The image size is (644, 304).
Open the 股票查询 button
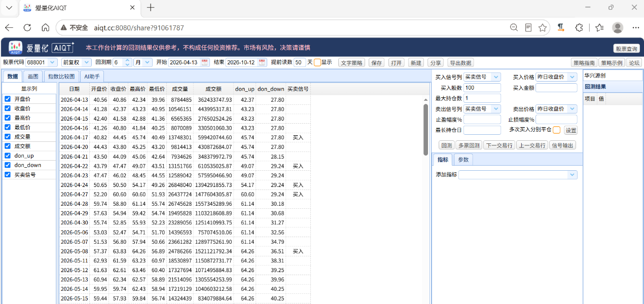pyautogui.click(x=627, y=49)
